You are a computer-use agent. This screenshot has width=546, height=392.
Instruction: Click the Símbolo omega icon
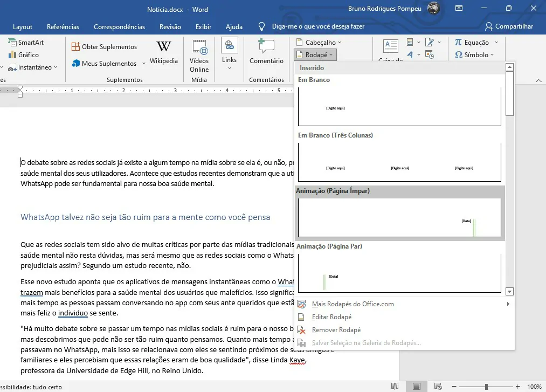(459, 54)
